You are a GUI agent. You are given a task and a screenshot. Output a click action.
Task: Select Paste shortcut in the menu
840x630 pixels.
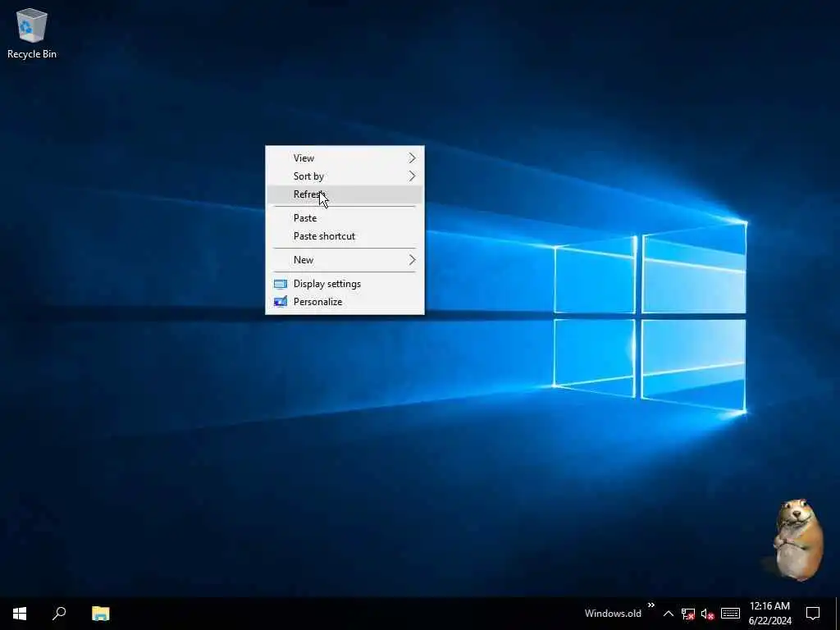point(345,236)
